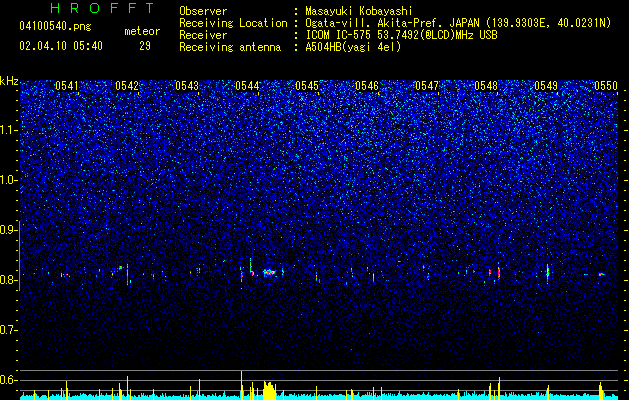Click the 0548 time marker
The height and width of the screenshot is (400, 629).
[486, 86]
